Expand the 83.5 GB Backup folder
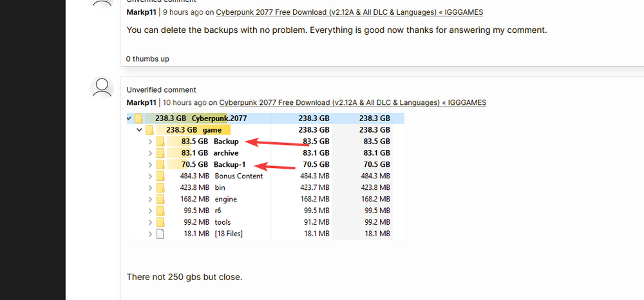The height and width of the screenshot is (300, 644). click(x=150, y=142)
